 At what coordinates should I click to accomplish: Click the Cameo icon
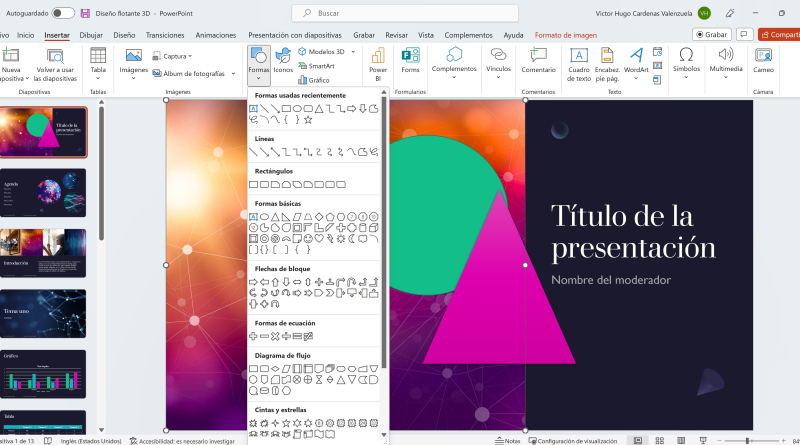pyautogui.click(x=763, y=60)
